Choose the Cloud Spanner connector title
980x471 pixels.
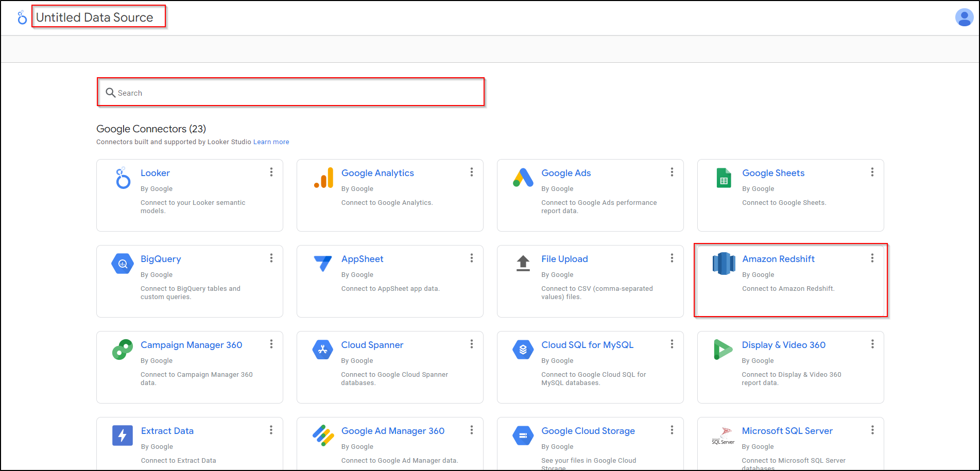372,345
